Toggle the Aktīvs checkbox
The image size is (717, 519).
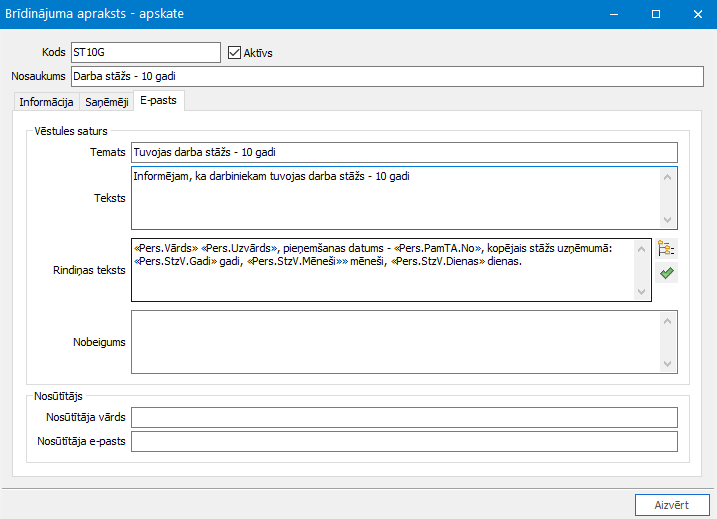pos(235,53)
